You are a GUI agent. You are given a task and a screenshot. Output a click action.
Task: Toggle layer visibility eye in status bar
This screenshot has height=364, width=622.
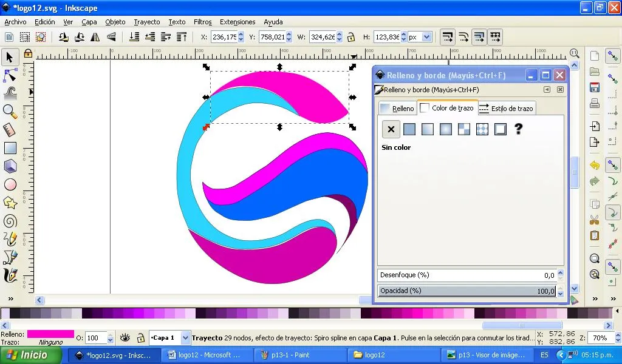125,337
